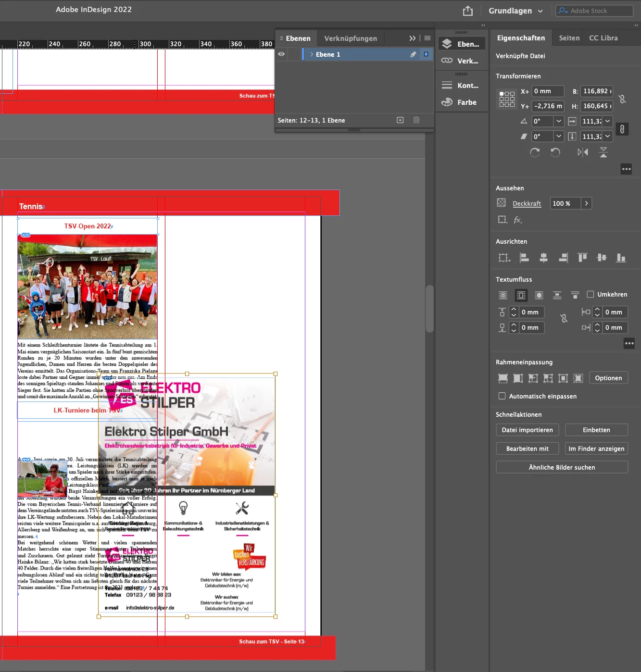The height and width of the screenshot is (672, 641).
Task: Align right edges
Action: pyautogui.click(x=563, y=258)
